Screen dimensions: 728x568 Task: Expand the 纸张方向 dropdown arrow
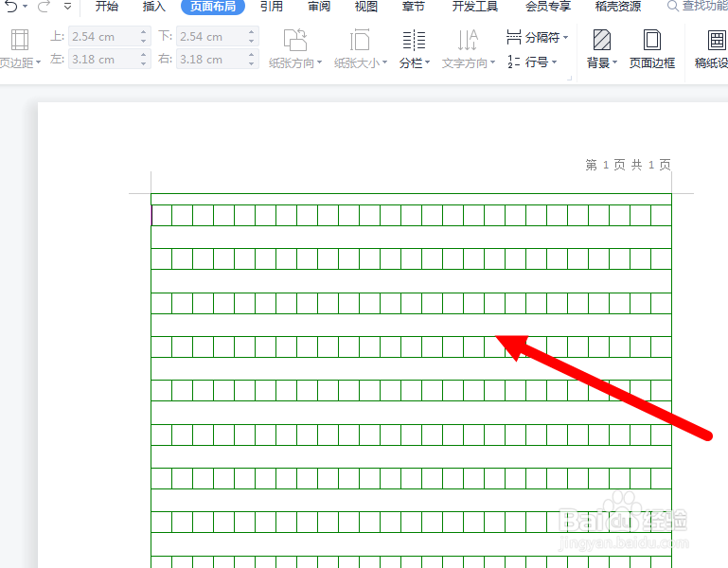coord(319,62)
